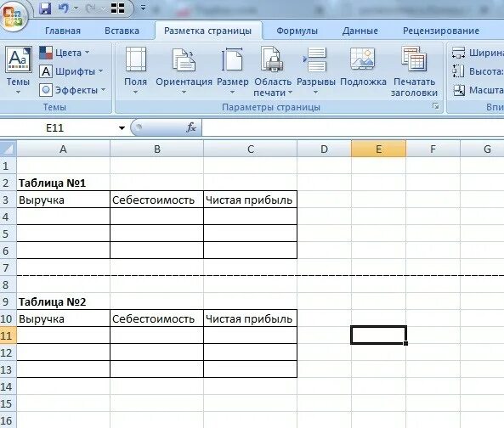Click Чистая прибыль cell in row 10
This screenshot has width=504, height=428.
(251, 318)
